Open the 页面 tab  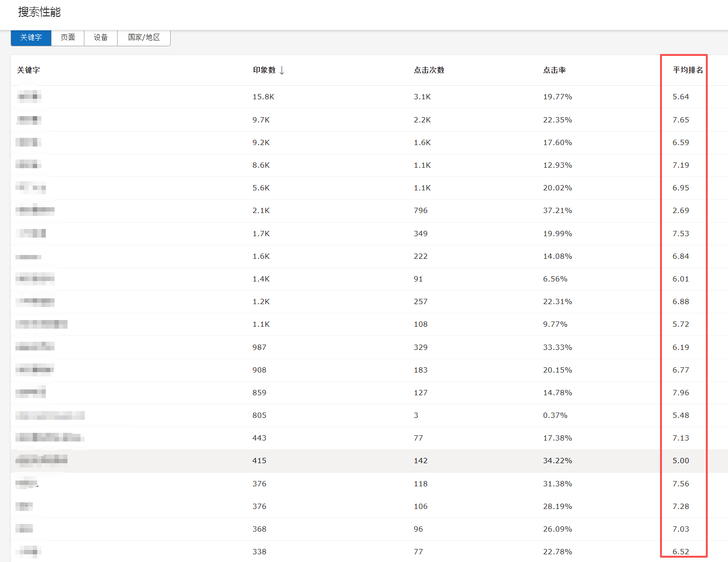tap(67, 38)
